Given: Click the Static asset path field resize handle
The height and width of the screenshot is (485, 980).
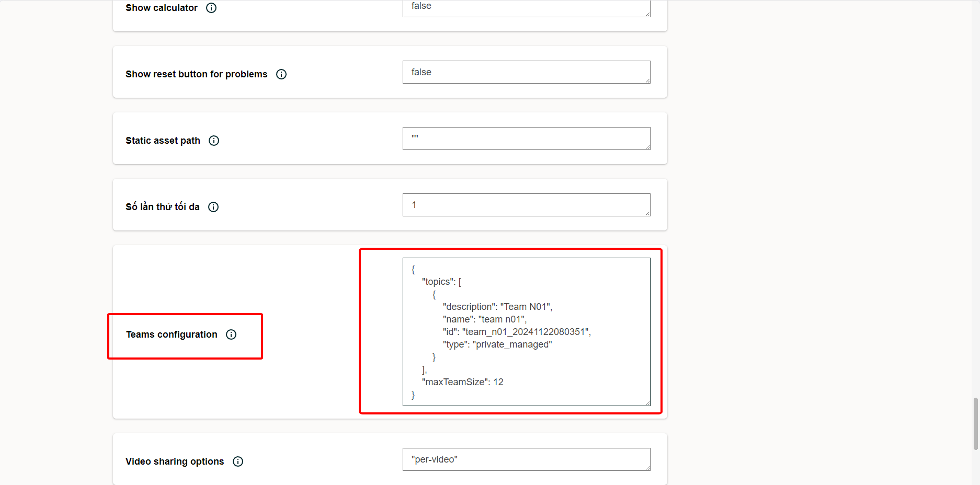Looking at the screenshot, I should coord(647,147).
